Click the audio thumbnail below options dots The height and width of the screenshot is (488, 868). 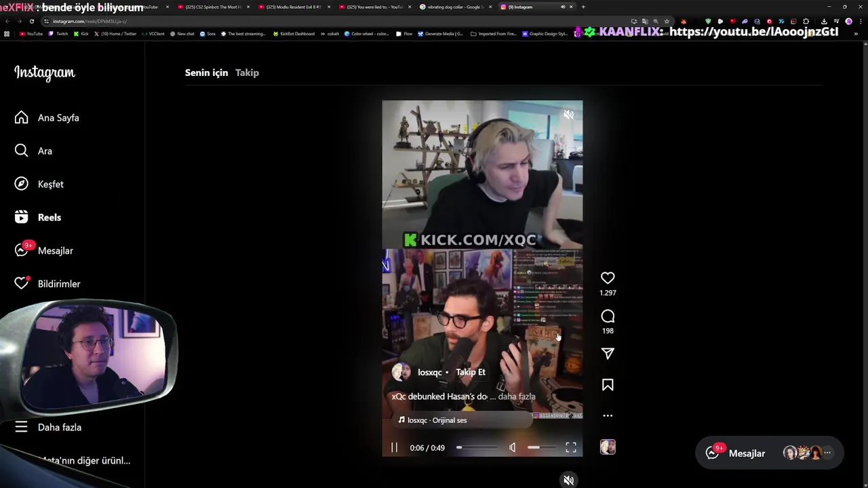608,447
